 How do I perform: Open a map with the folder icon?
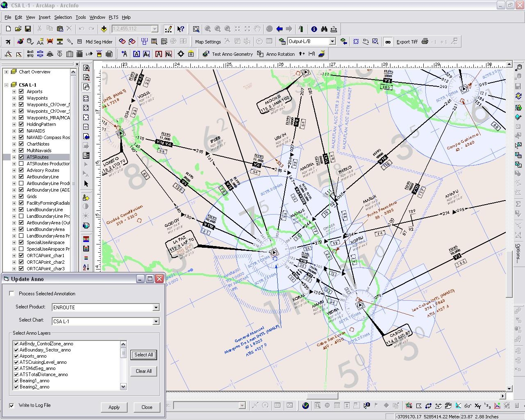click(x=18, y=29)
